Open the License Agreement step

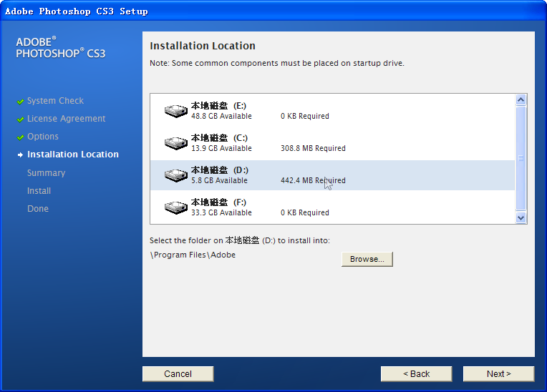click(x=67, y=119)
